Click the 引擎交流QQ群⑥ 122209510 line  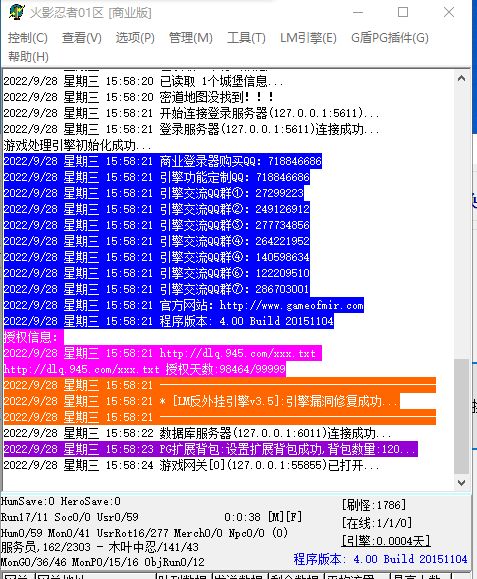pos(157,273)
